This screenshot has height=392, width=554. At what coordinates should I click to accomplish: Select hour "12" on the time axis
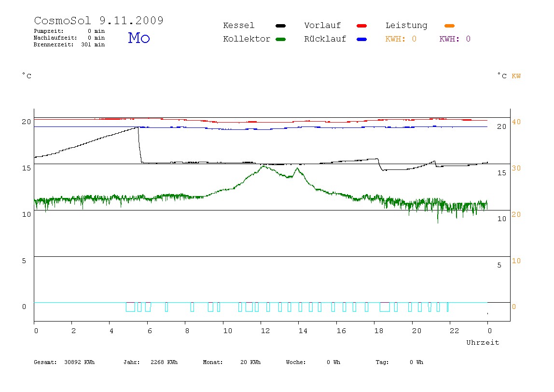265,331
